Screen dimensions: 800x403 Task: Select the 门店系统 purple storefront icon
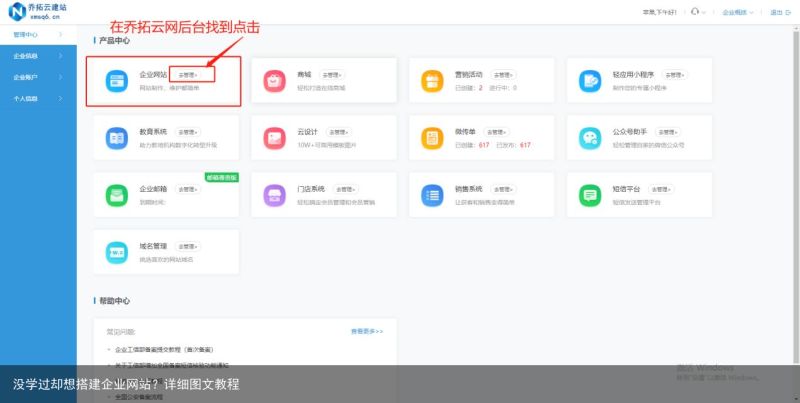click(274, 195)
